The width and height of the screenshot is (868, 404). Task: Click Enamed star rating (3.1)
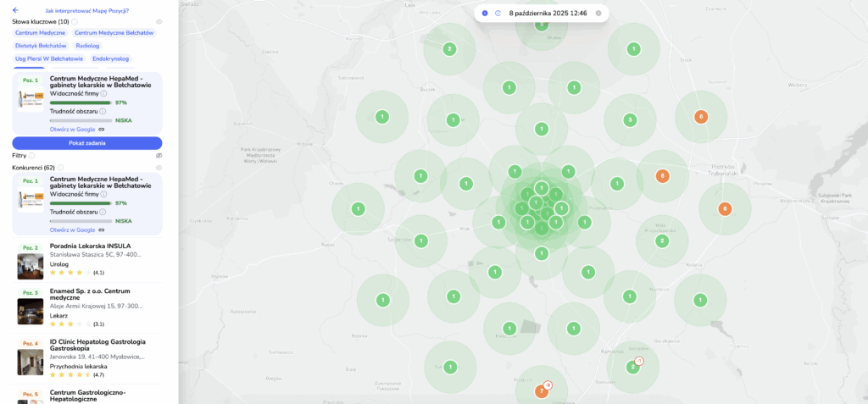[x=77, y=324]
